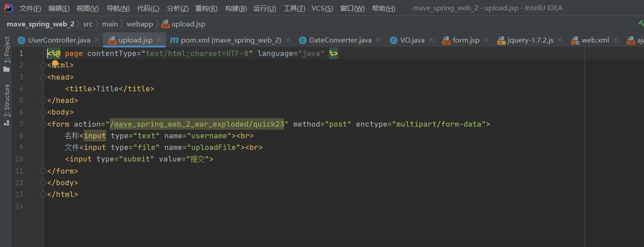
Task: Click the JS file icon on jquery tab
Action: [x=501, y=41]
